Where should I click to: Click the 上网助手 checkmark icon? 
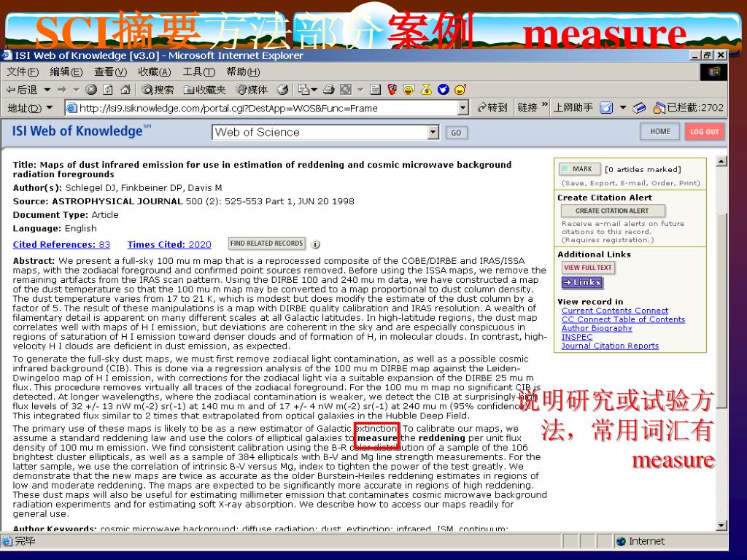point(606,108)
